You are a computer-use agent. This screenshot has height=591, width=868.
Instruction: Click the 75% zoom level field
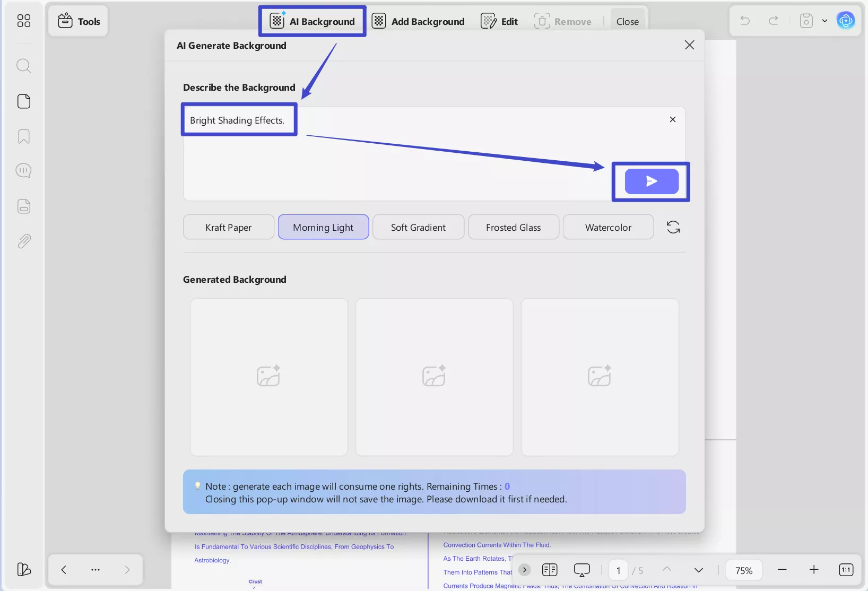[x=744, y=570]
